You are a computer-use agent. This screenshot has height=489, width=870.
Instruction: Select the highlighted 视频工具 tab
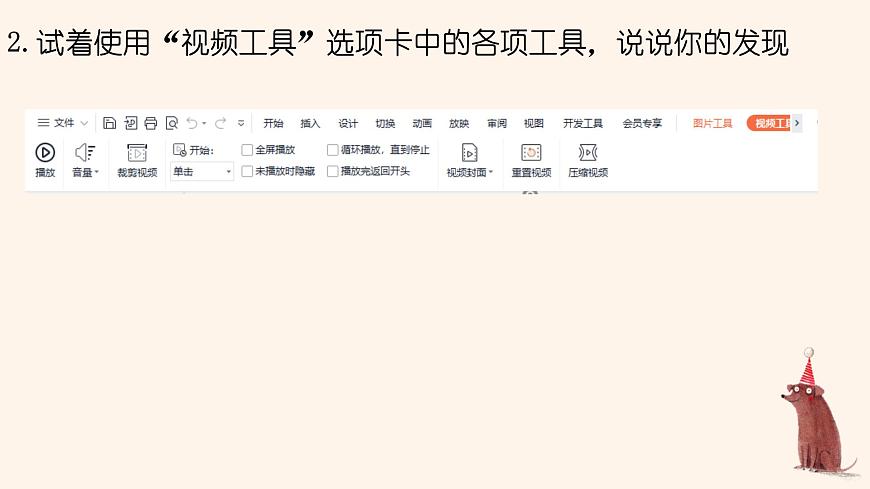pos(769,123)
